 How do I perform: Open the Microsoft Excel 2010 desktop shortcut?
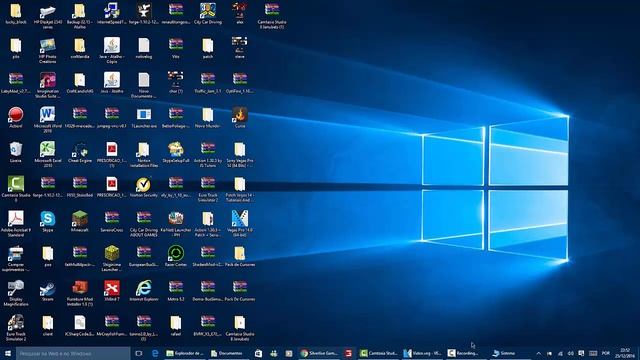point(48,149)
